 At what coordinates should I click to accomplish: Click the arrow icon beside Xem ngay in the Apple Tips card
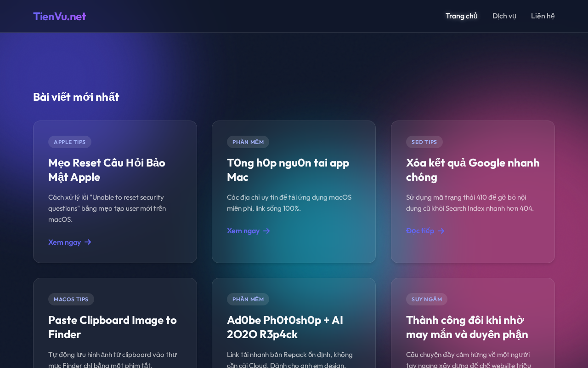pos(88,242)
